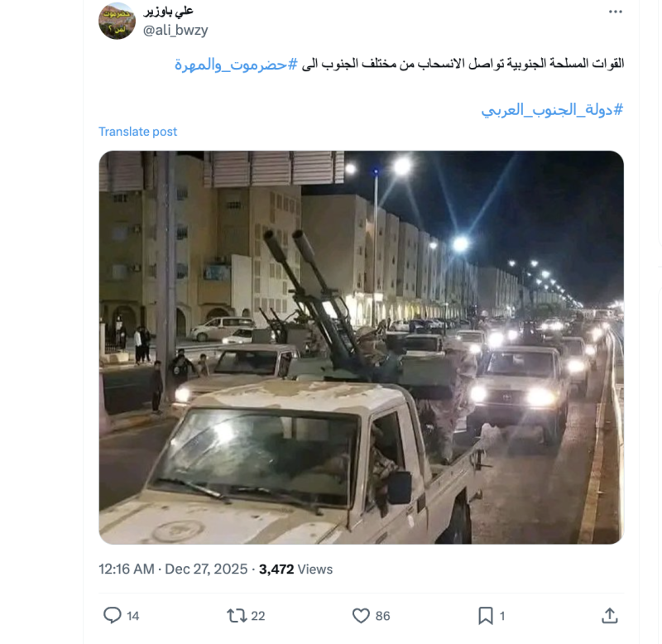Click the bookmark count 1
This screenshot has width=662, height=644.
502,616
